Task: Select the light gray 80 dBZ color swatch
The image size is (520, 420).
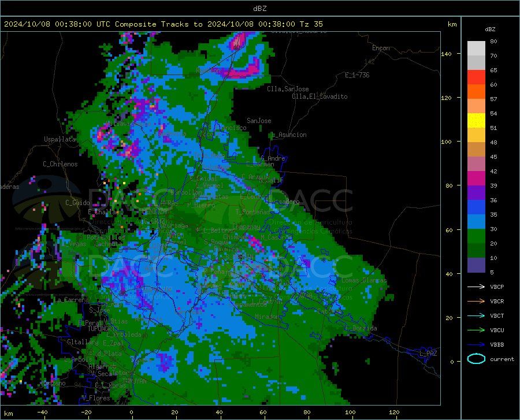Action: coord(476,49)
